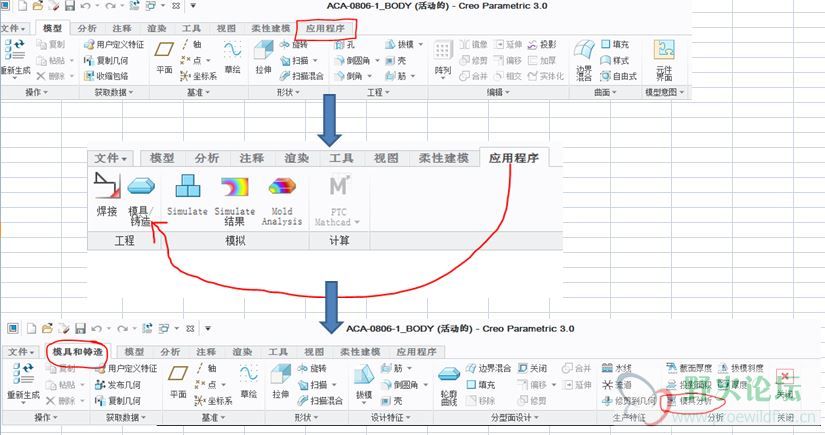The width and height of the screenshot is (825, 435).
Task: Click 坐标系 in the Mold and Casting ribbon
Action: pyautogui.click(x=213, y=401)
